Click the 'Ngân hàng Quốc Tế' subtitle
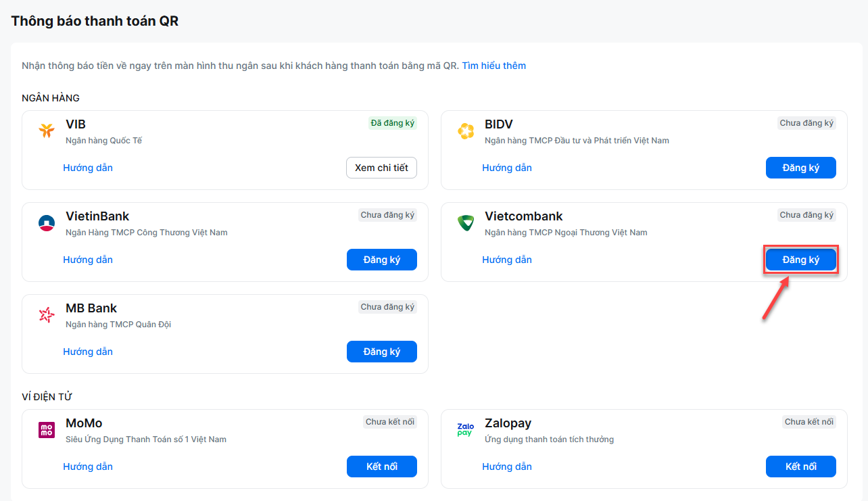This screenshot has width=868, height=501. (104, 141)
